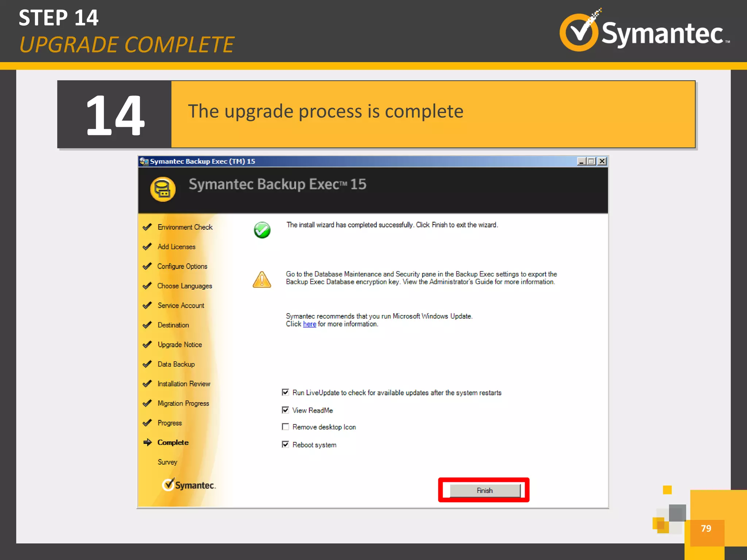Click checkmark icon next to Configure Options
The height and width of the screenshot is (560, 747).
click(147, 266)
